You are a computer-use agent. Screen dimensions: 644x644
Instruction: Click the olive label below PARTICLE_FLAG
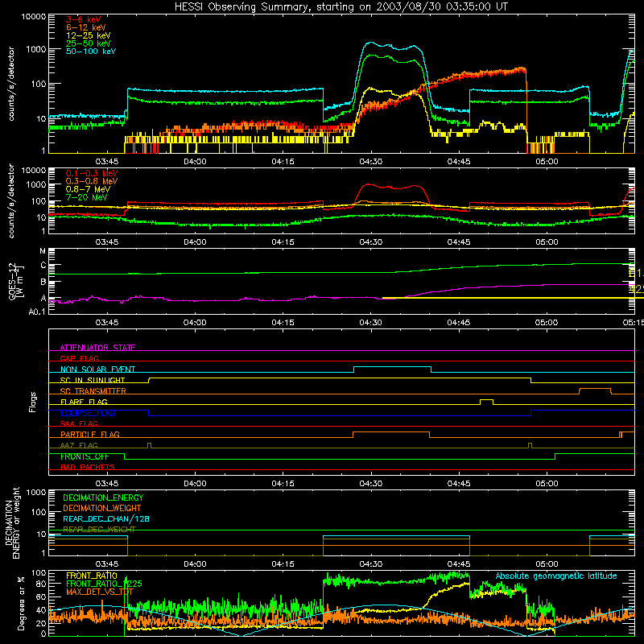tap(79, 445)
